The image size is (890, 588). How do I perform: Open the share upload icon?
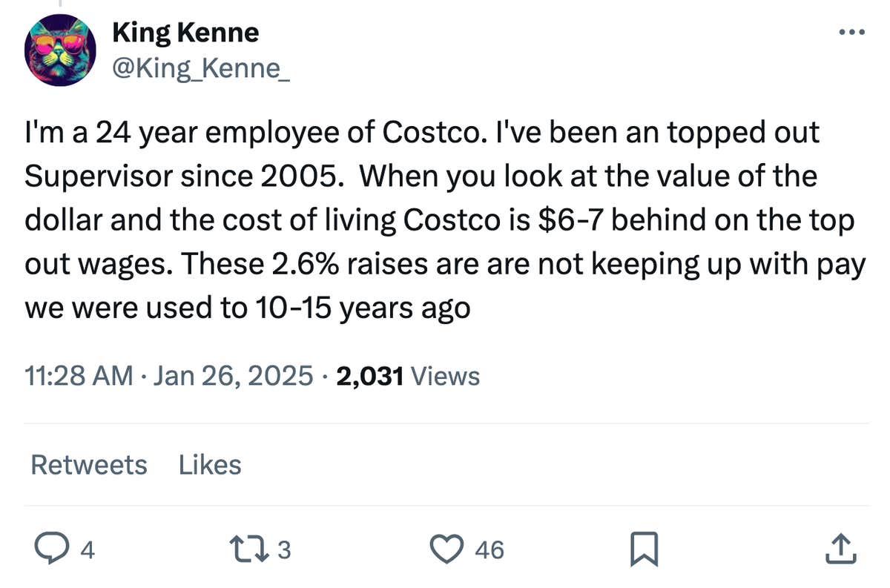[x=841, y=549]
